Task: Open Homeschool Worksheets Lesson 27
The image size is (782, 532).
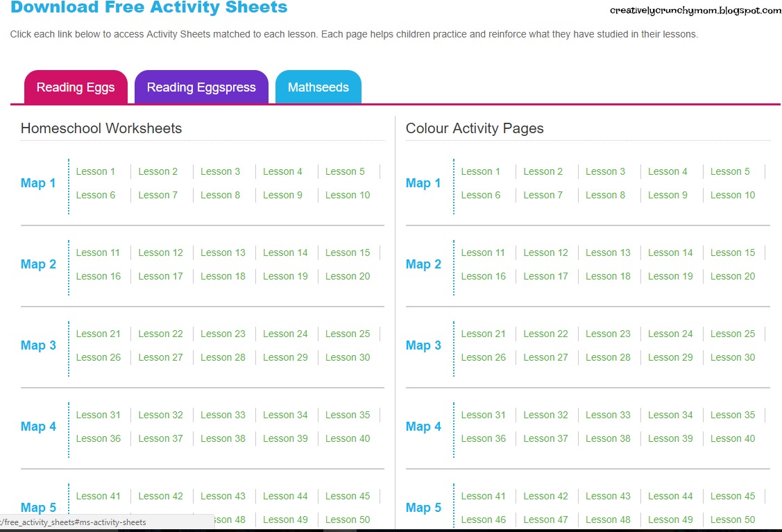Action: [160, 357]
